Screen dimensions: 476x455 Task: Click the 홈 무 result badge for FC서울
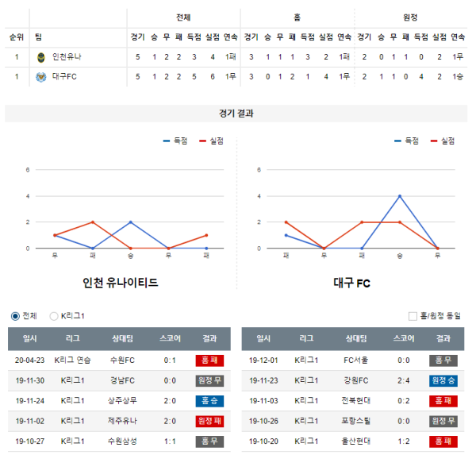coord(443,361)
